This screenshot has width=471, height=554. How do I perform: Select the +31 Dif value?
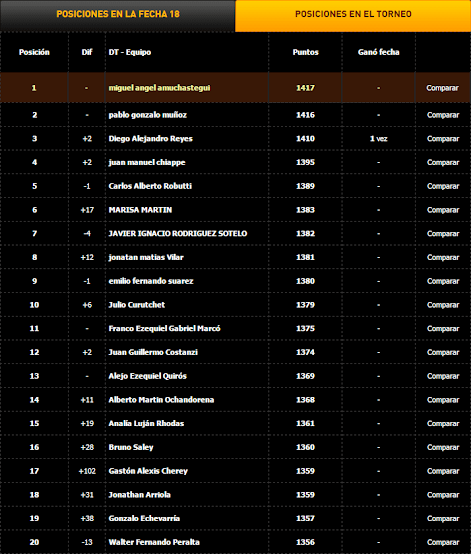point(87,495)
